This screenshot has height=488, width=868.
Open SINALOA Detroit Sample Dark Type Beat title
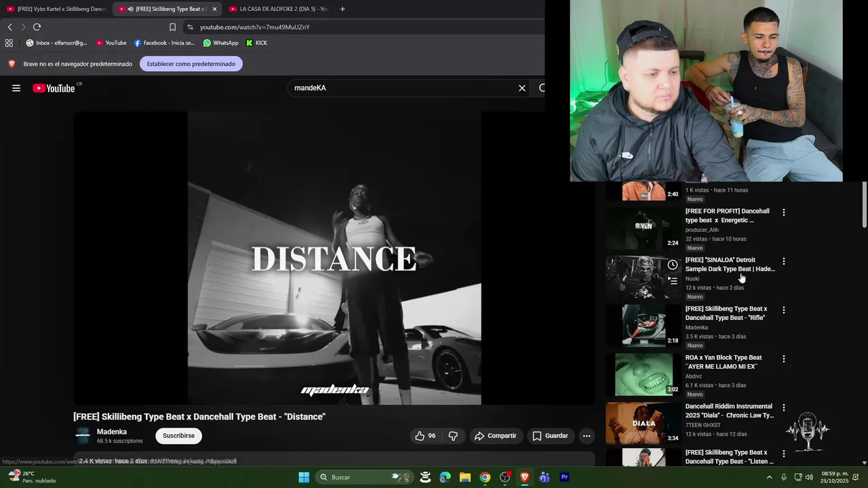(730, 264)
